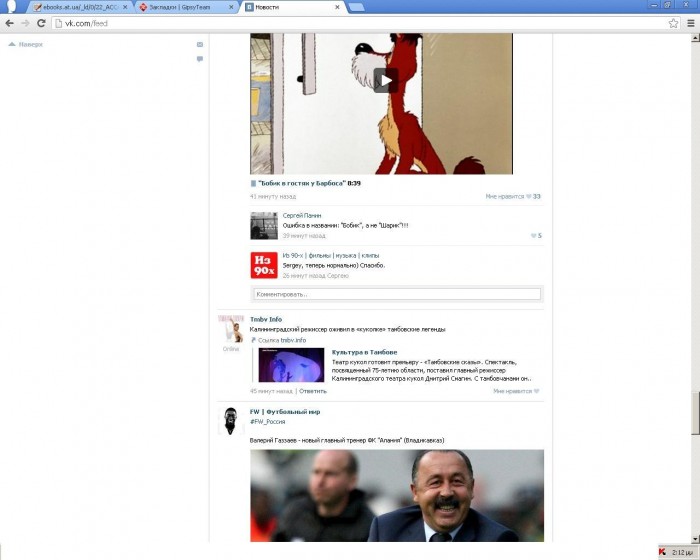Viewport: 700px width, 560px height.
Task: Click the browser forward arrow
Action: (x=25, y=23)
